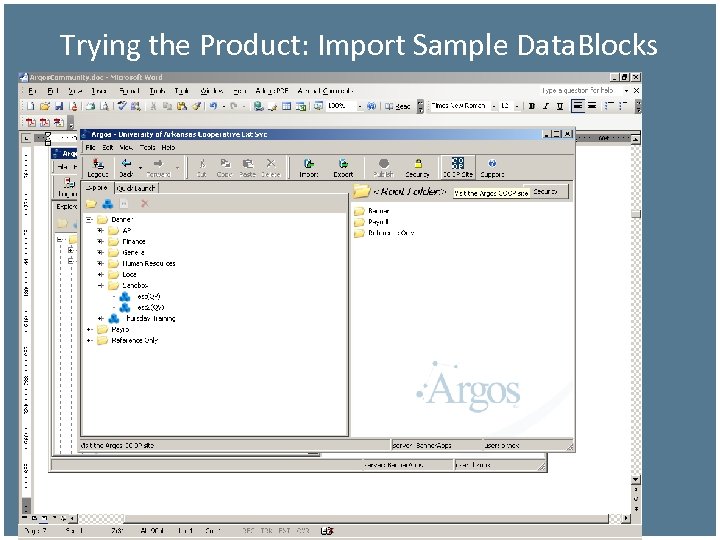Select the Training DataBlock in tree
Viewport: 720px width, 540px height.
click(151, 319)
